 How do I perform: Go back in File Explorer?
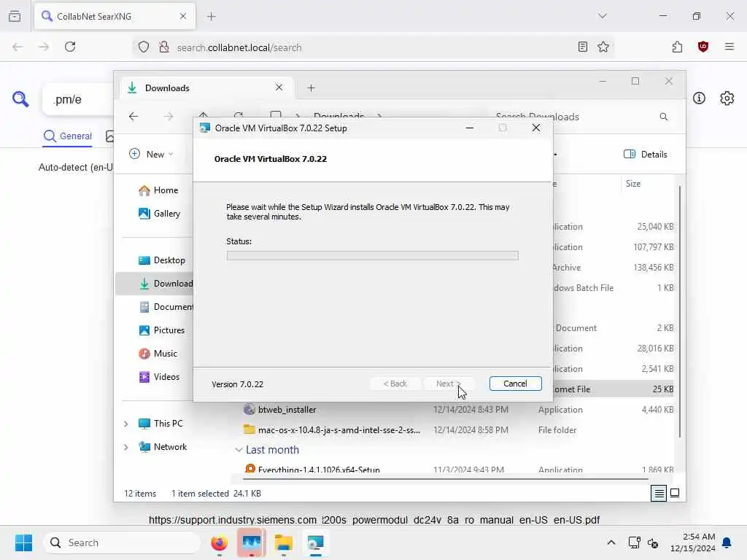133,116
